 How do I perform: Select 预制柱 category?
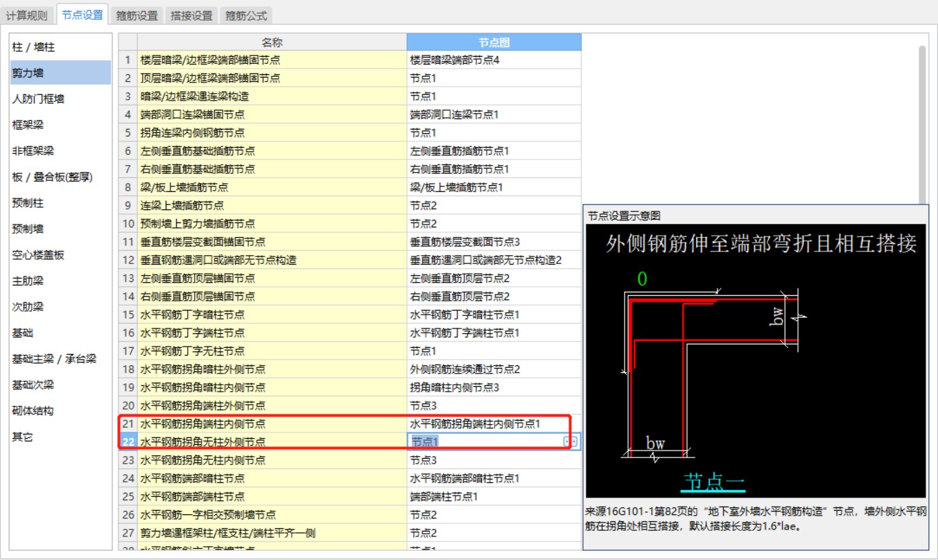pyautogui.click(x=60, y=203)
